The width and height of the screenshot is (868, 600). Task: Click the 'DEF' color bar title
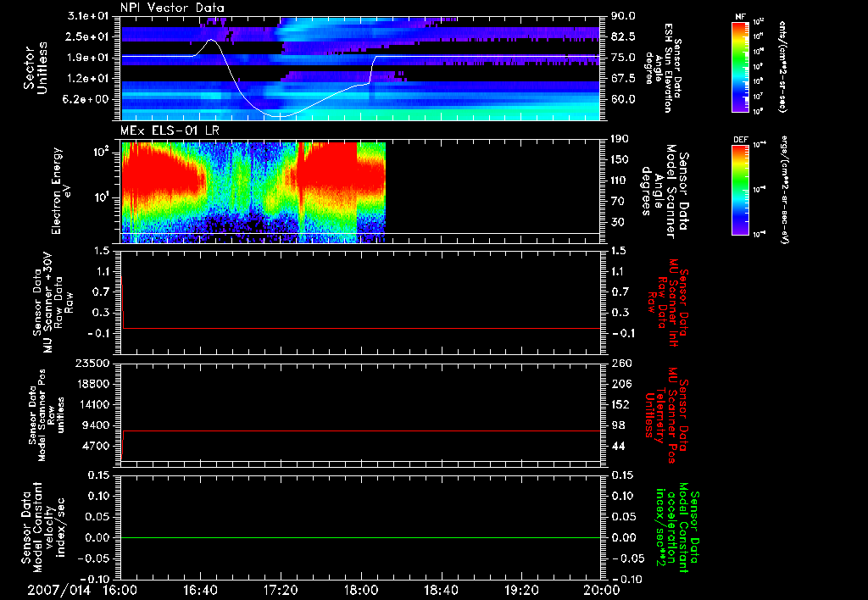[x=741, y=140]
